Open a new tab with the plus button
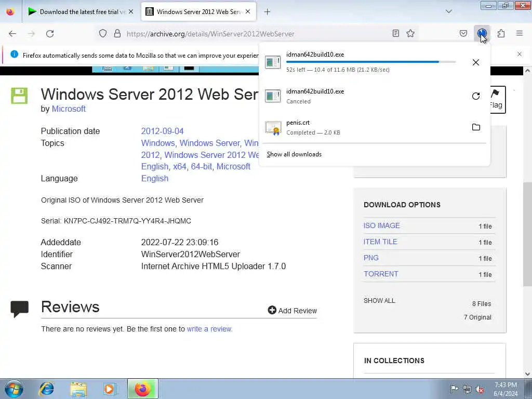The width and height of the screenshot is (532, 399). (268, 12)
